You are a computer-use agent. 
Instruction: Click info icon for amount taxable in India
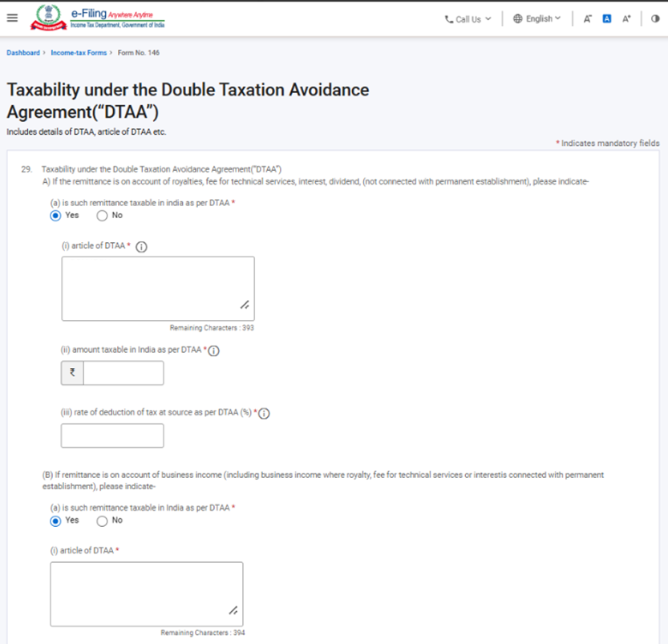click(x=214, y=350)
